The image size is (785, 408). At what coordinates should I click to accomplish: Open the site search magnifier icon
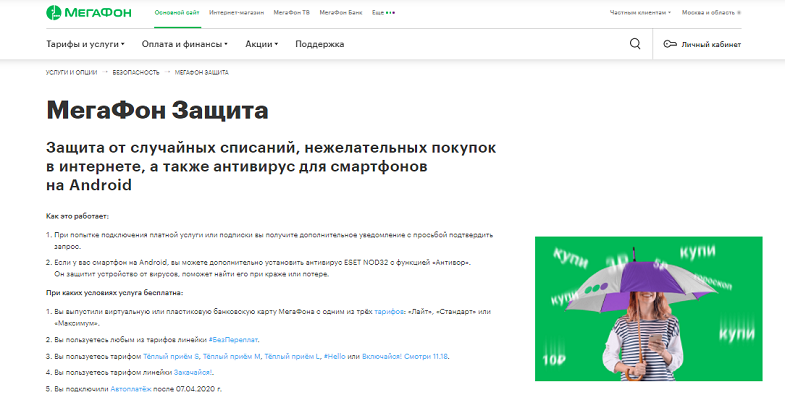pyautogui.click(x=635, y=44)
